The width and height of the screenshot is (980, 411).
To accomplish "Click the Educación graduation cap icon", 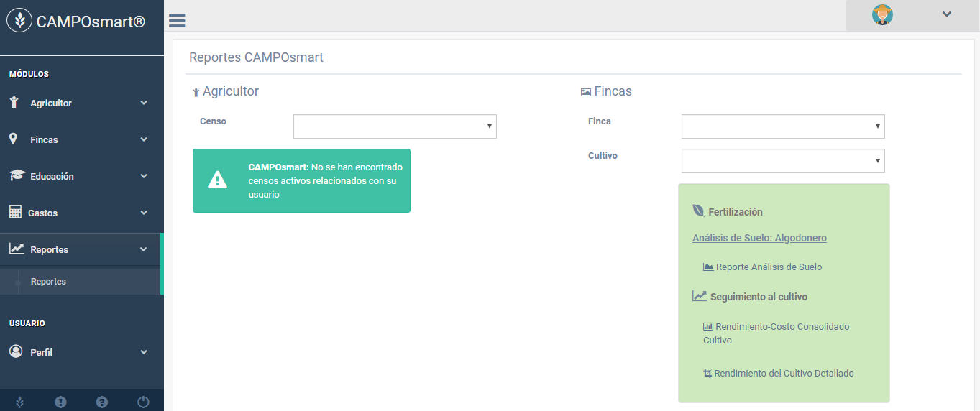I will click(17, 175).
